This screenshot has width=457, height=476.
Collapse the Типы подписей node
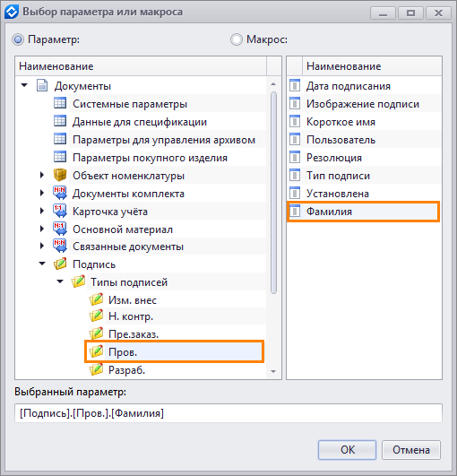tap(60, 281)
